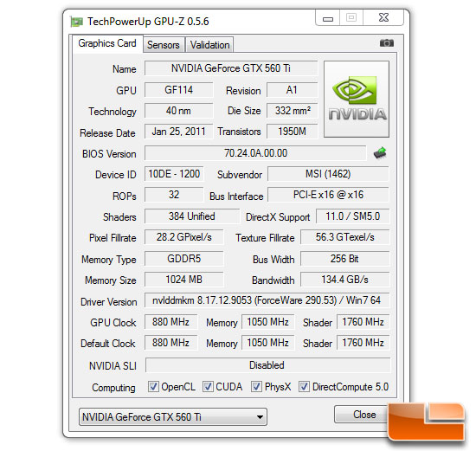The image size is (476, 451).
Task: Minimize the GPU-Z window
Action: coord(327,18)
